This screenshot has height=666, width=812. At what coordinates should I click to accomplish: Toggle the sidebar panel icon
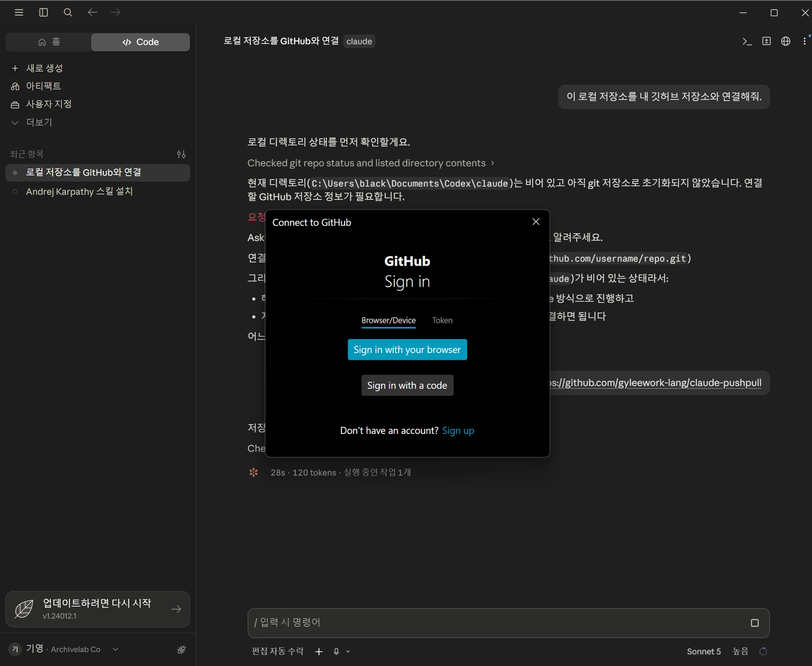[43, 13]
